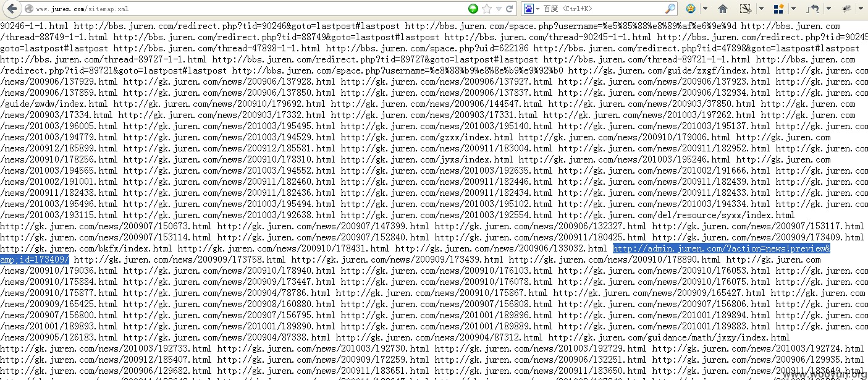868x380 pixels.
Task: Click the guidance/math/jxzy/index.html URL text
Action: (x=669, y=337)
